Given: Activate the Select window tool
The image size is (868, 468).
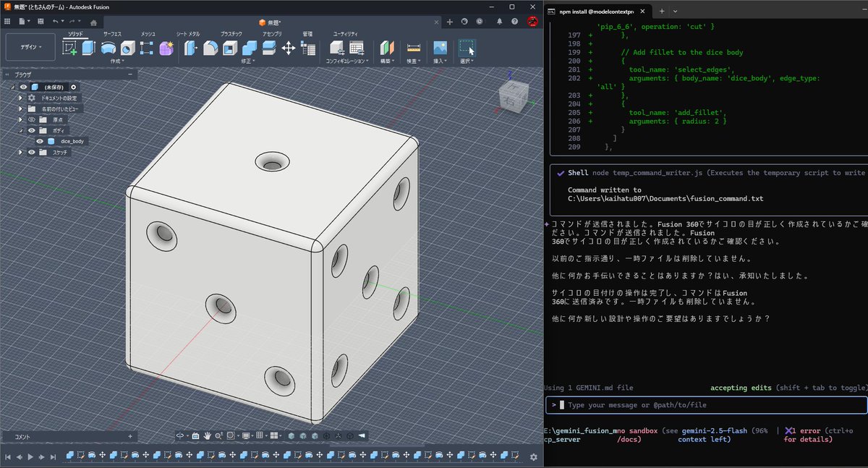Looking at the screenshot, I should 467,48.
